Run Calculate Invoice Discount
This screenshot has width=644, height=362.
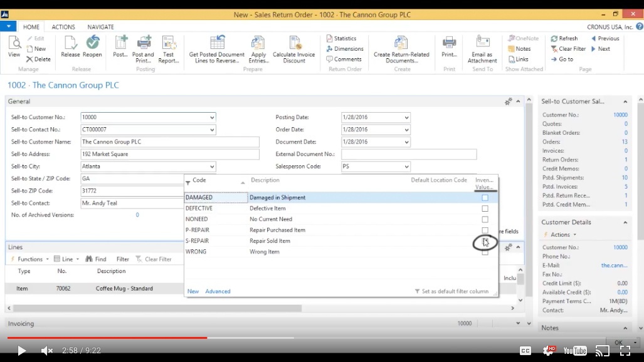tap(294, 49)
